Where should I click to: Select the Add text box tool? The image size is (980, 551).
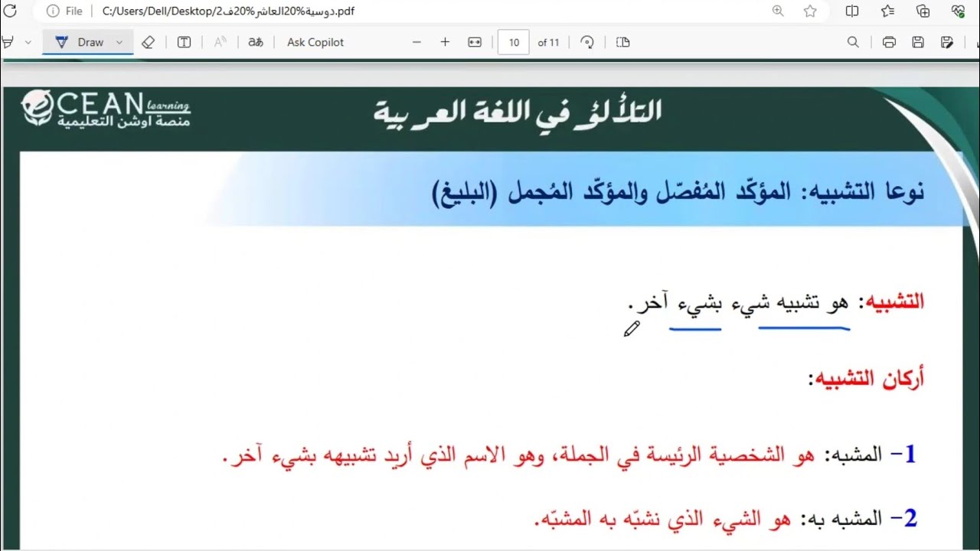[184, 42]
